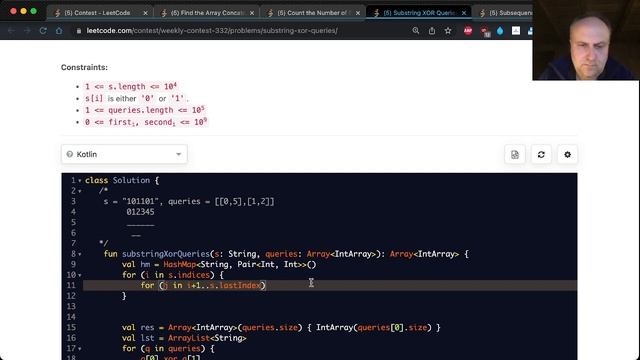640x360 pixels.
Task: Click the URL in the address bar
Action: 212,31
